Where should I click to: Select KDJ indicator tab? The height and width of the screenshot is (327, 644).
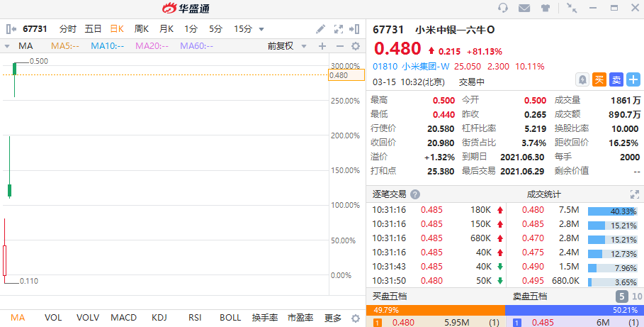159,318
